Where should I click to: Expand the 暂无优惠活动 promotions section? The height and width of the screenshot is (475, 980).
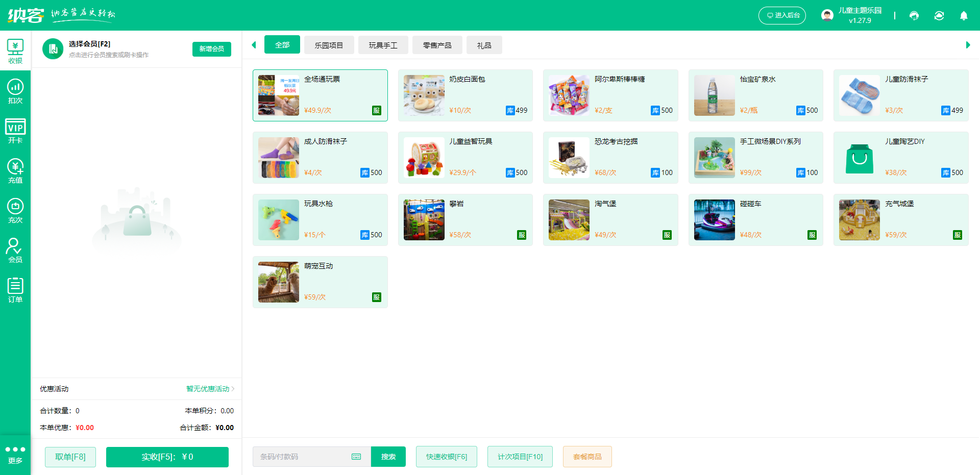tap(207, 388)
